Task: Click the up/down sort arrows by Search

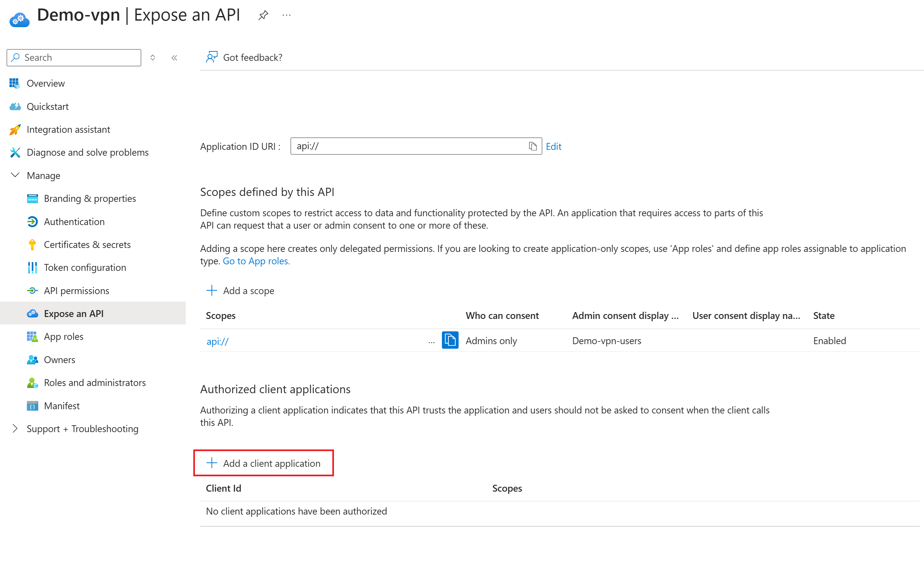Action: (x=153, y=58)
